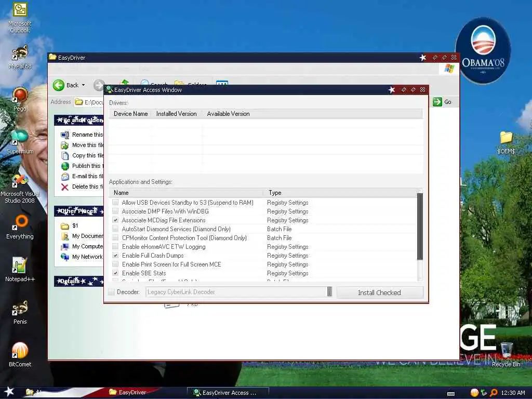Sort by Available Version column header
The image size is (532, 399).
pos(228,114)
